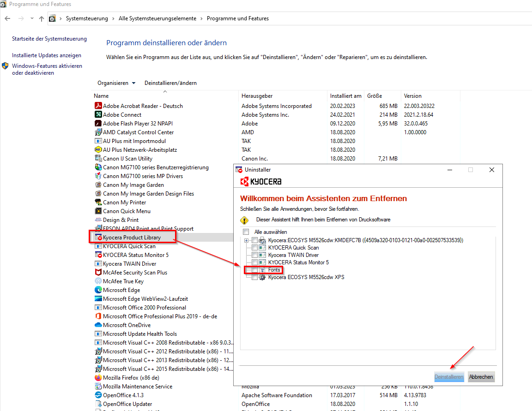This screenshot has width=532, height=411.
Task: Click the Deinstallieren button in Uninstaller
Action: click(449, 377)
